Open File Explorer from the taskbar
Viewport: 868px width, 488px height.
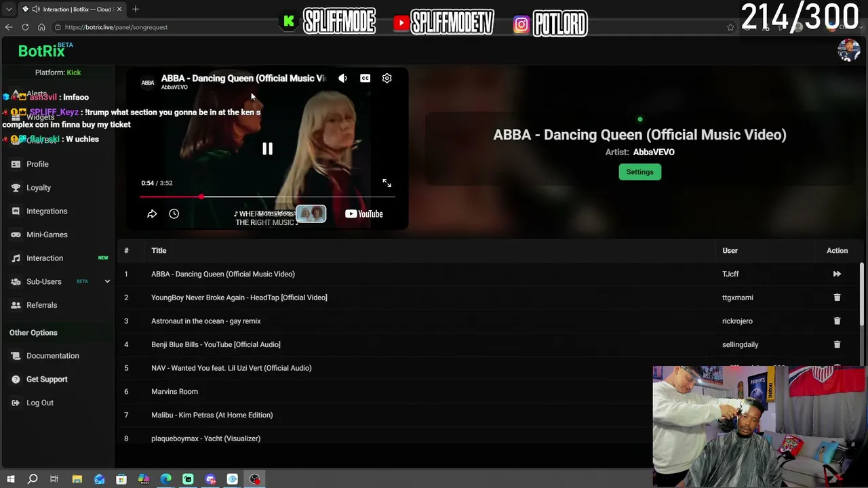[x=77, y=479]
